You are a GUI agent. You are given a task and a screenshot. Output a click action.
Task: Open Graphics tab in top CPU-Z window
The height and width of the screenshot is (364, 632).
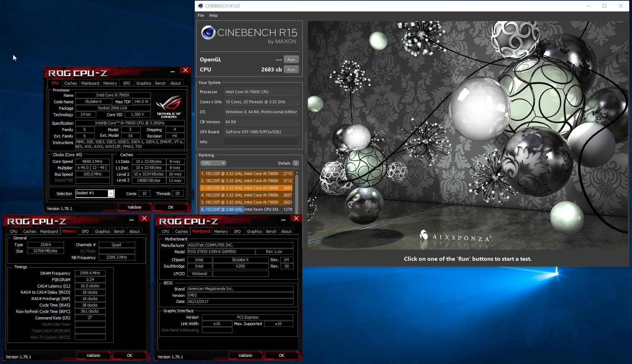pyautogui.click(x=144, y=83)
